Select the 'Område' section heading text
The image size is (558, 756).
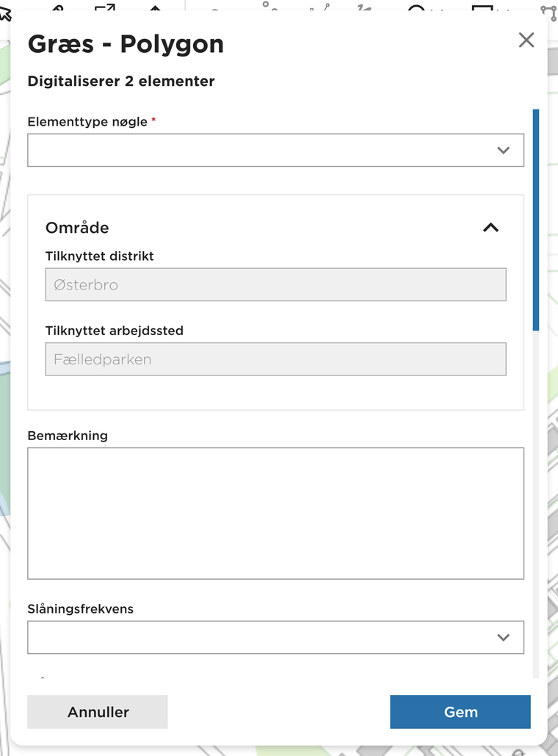[x=77, y=228]
